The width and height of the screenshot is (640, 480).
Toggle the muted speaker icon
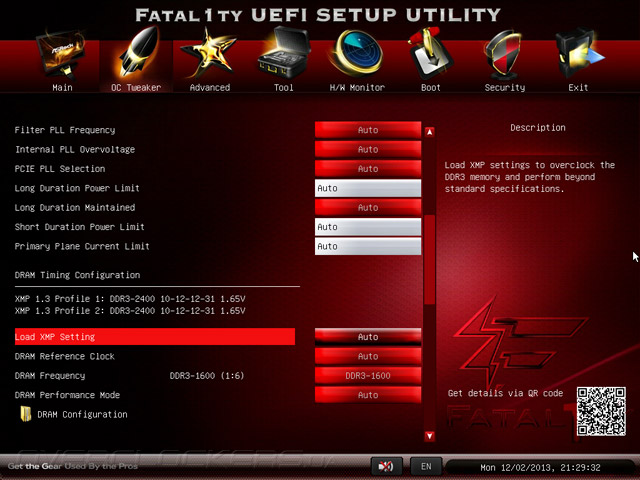(x=386, y=466)
